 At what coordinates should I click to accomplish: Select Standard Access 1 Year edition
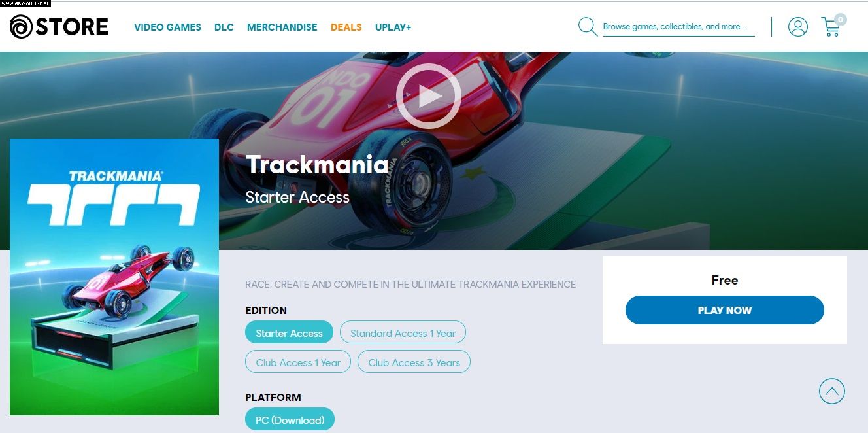pyautogui.click(x=403, y=332)
